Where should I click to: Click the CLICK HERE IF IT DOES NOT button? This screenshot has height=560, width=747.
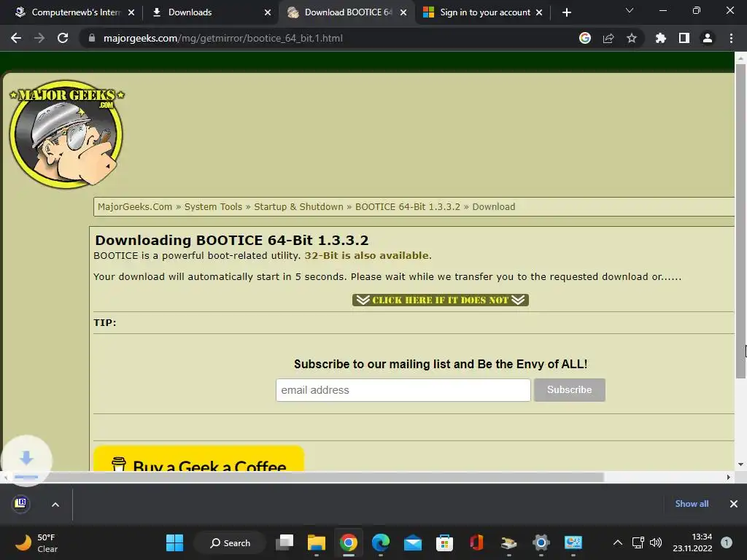(x=441, y=300)
